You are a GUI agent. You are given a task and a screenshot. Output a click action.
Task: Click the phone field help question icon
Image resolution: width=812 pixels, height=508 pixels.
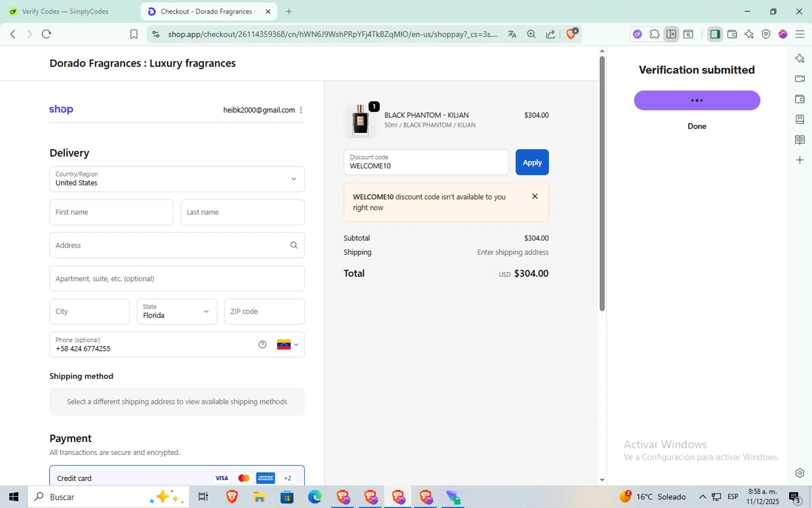point(263,344)
